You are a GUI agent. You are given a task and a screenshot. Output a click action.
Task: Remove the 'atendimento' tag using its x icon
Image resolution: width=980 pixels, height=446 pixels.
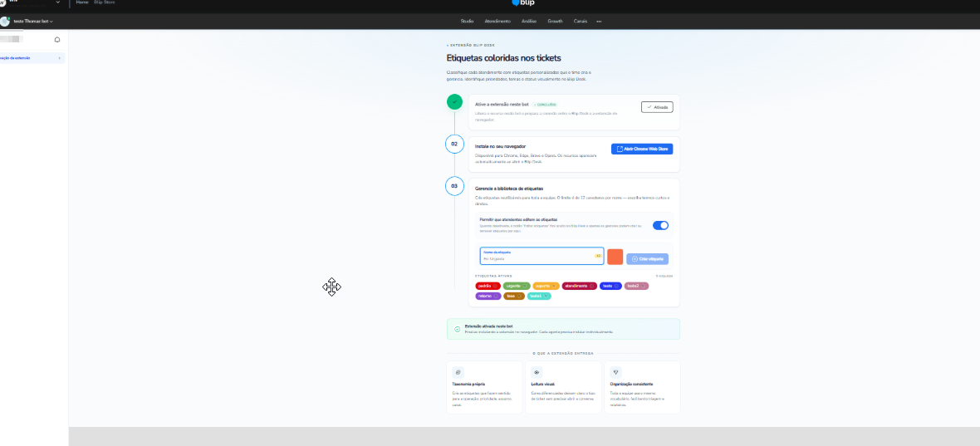coord(591,286)
